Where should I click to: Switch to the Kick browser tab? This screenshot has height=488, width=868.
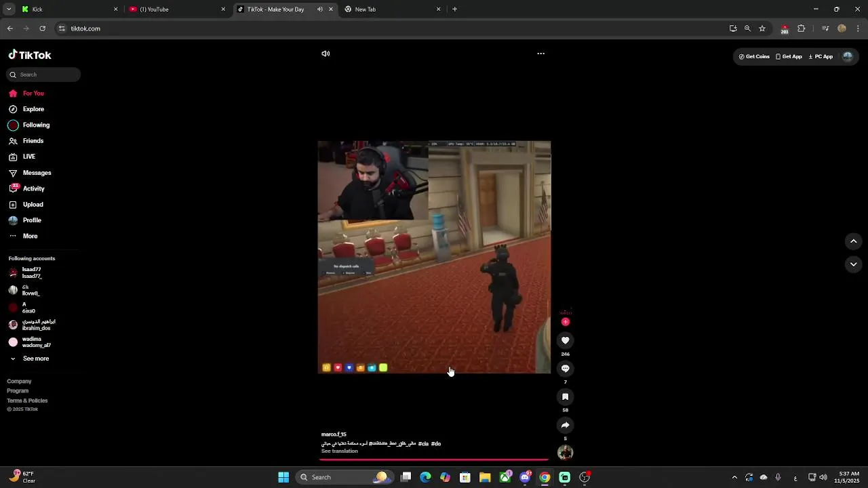coord(68,9)
